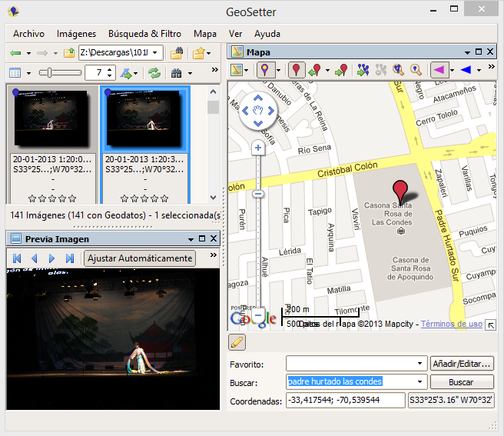Image resolution: width=504 pixels, height=436 pixels.
Task: Click the parent folder up icon
Action: pyautogui.click(x=69, y=53)
